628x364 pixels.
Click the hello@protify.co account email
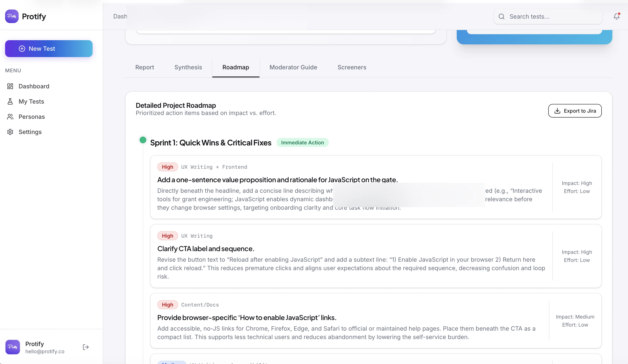[x=45, y=351]
